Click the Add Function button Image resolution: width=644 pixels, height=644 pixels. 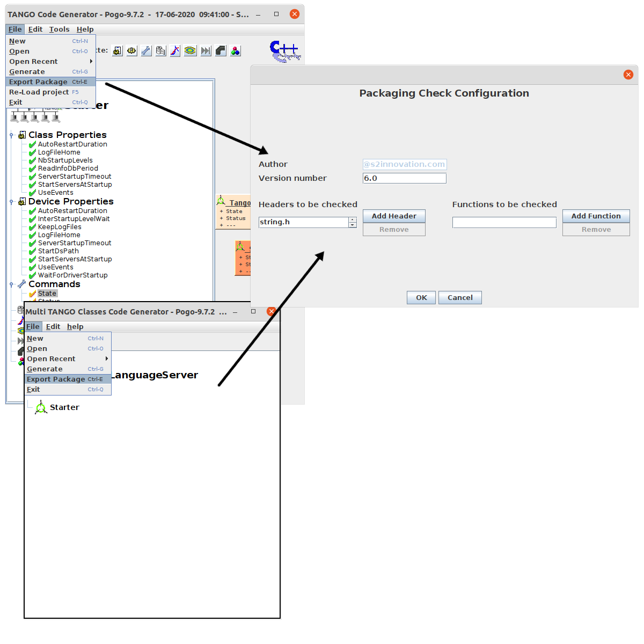pos(596,216)
